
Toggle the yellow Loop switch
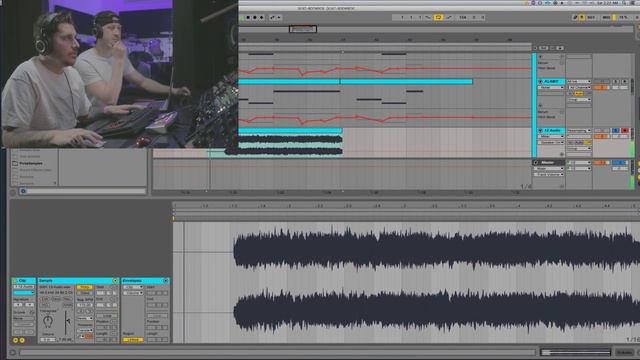point(438,18)
